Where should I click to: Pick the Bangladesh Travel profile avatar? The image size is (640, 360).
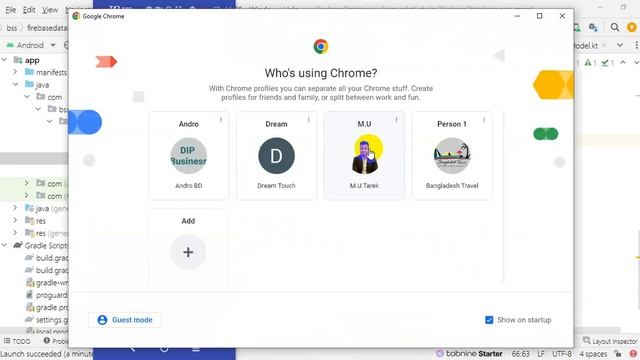coord(452,156)
